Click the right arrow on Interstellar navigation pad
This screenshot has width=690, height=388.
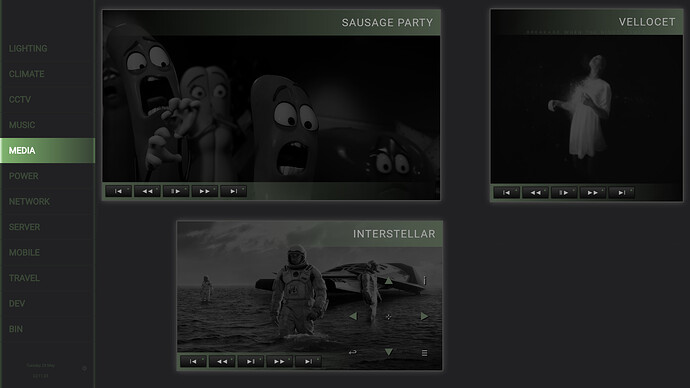(x=424, y=316)
